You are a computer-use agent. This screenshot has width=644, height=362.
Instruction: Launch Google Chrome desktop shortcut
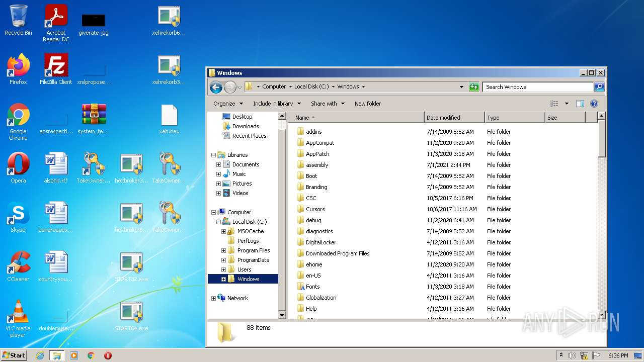coord(18,122)
